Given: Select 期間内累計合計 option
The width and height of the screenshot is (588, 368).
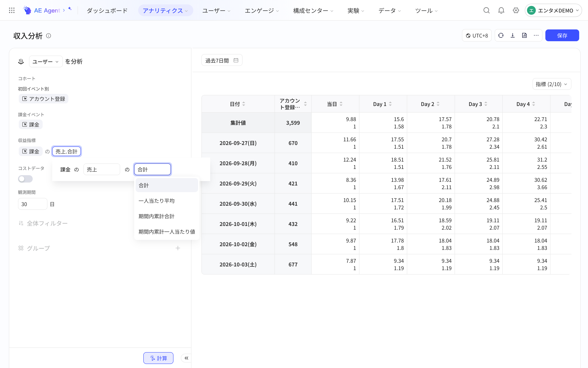Looking at the screenshot, I should coord(167,216).
